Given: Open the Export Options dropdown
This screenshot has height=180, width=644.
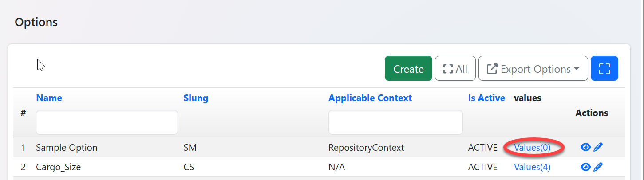Looking at the screenshot, I should (533, 69).
